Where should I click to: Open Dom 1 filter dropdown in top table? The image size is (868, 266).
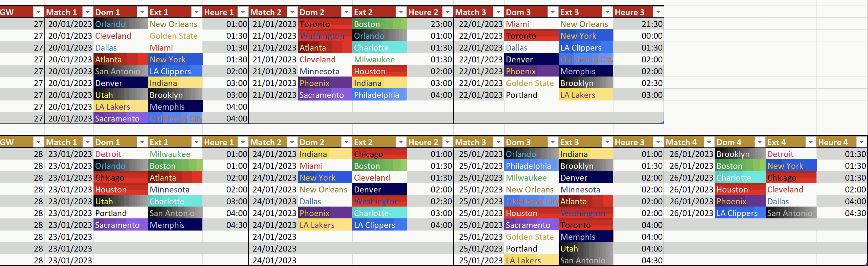tap(142, 12)
